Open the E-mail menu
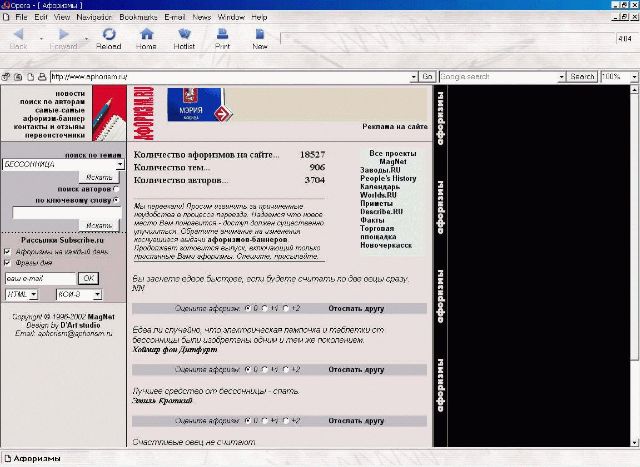Screen dimensions: 640x467 click(175, 17)
